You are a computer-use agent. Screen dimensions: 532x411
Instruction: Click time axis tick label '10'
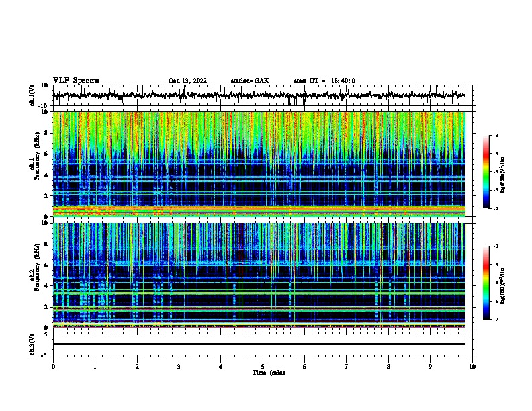click(x=472, y=366)
